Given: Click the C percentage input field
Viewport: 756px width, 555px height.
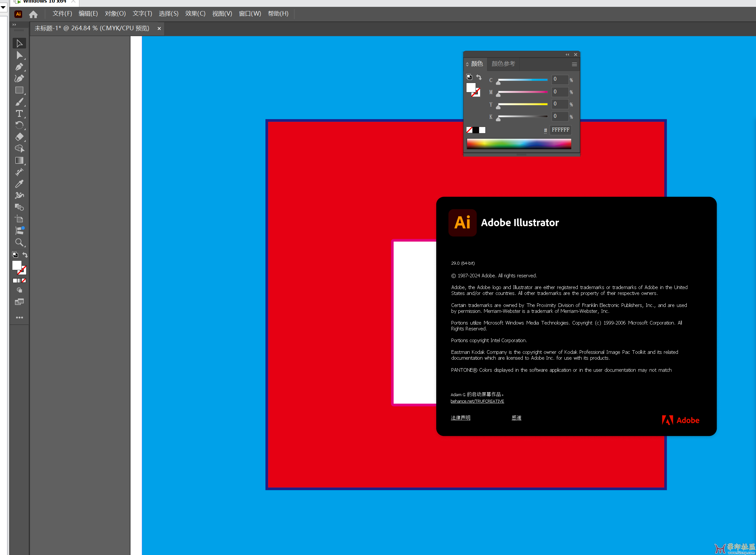Looking at the screenshot, I should click(560, 80).
